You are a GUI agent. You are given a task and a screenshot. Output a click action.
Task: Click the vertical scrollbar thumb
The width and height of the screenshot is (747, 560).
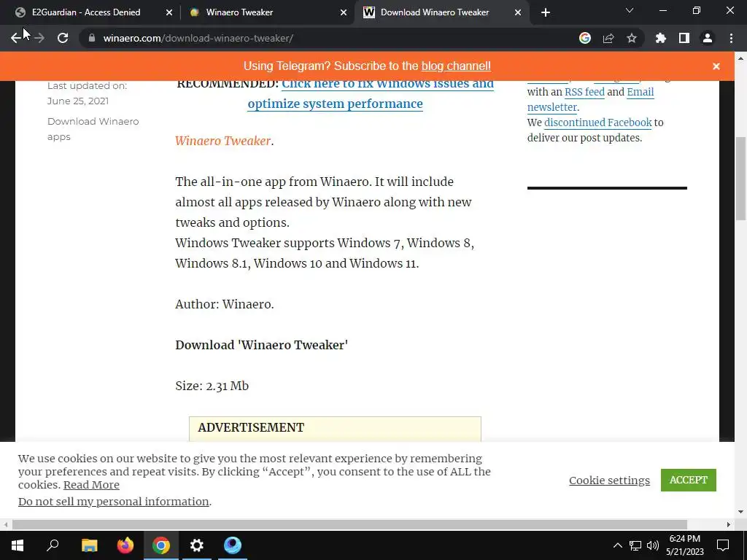click(x=741, y=178)
